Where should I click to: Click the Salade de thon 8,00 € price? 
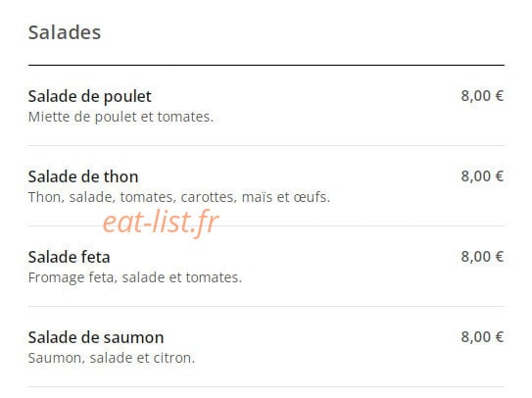point(482,176)
